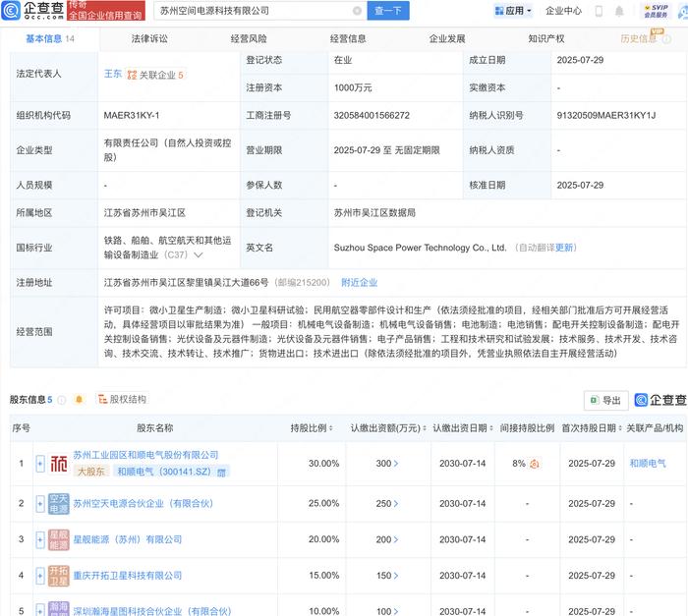
Task: Open 苏州空天电源合伙企业 link
Action: (143, 504)
